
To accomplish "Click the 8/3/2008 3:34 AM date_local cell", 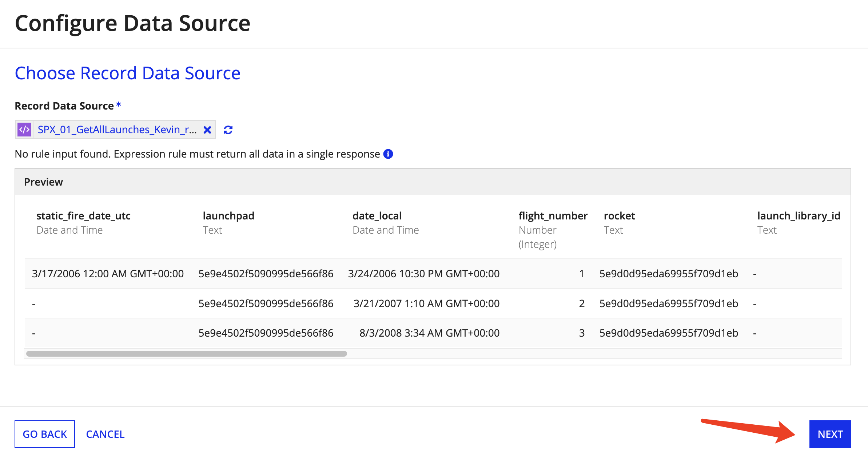I will pos(430,333).
